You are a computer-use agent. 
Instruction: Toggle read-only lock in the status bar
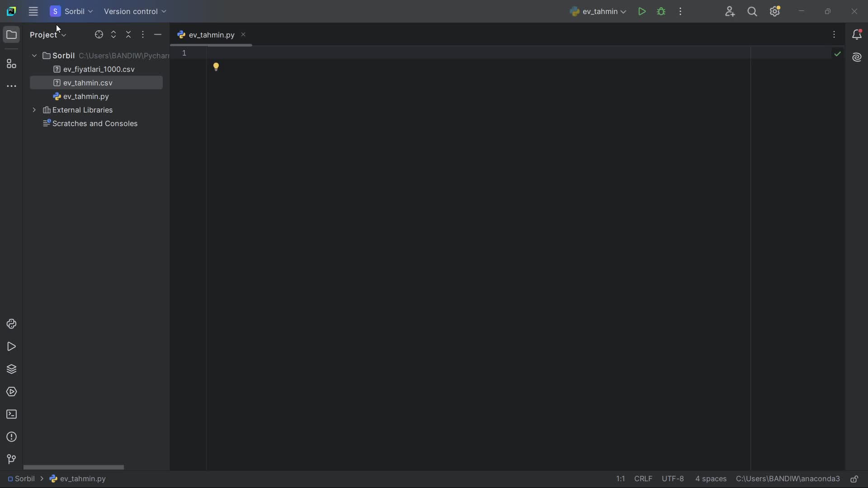[854, 479]
